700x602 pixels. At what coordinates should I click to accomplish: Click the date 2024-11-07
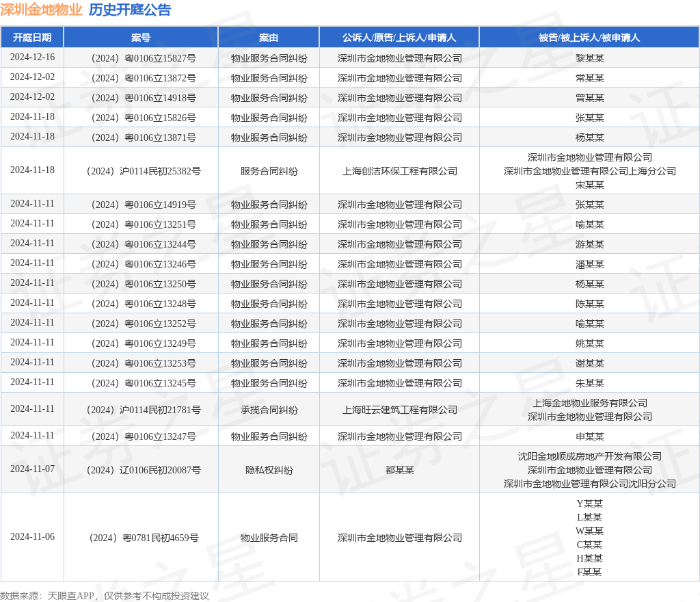coord(32,469)
